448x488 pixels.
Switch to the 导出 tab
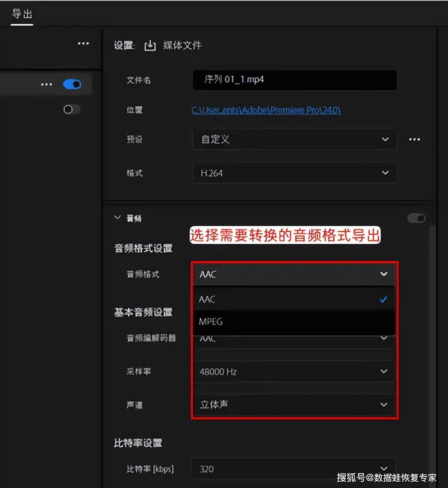(x=22, y=14)
